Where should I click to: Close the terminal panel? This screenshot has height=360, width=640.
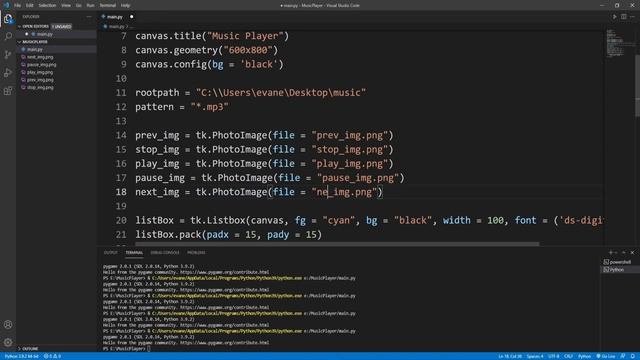coord(632,253)
